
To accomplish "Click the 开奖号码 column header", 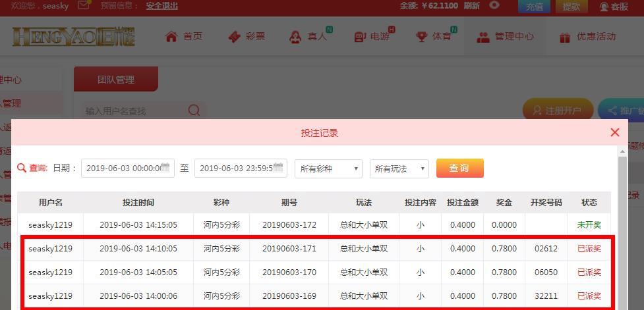I will [546, 202].
